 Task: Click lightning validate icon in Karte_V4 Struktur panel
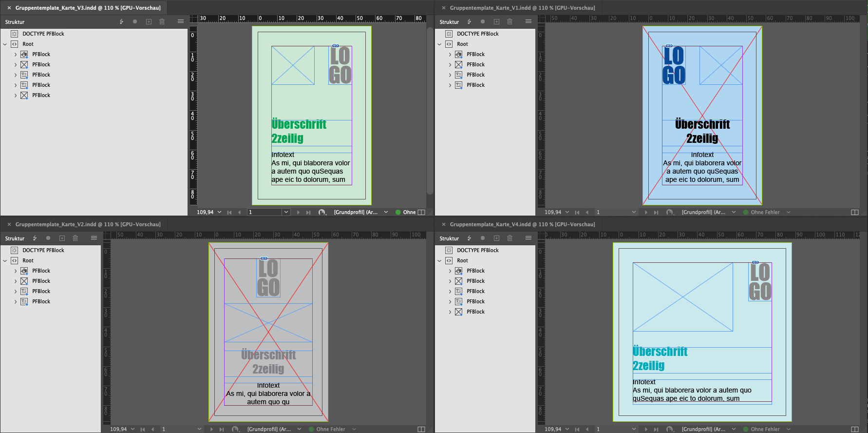pyautogui.click(x=469, y=238)
